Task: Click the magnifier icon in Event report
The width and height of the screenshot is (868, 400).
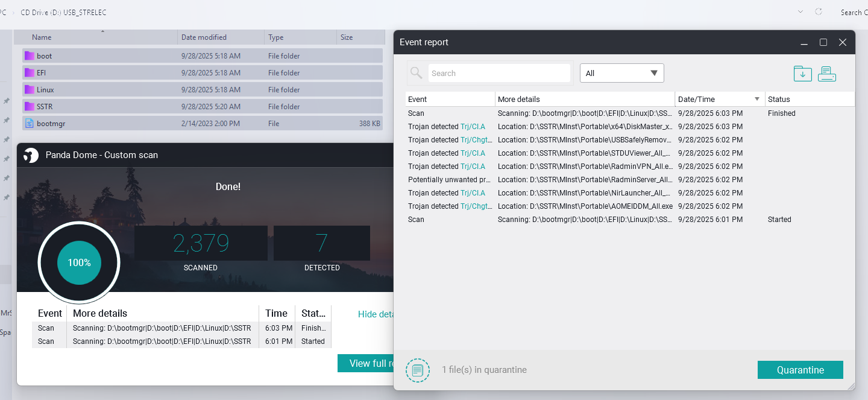Action: [x=416, y=73]
